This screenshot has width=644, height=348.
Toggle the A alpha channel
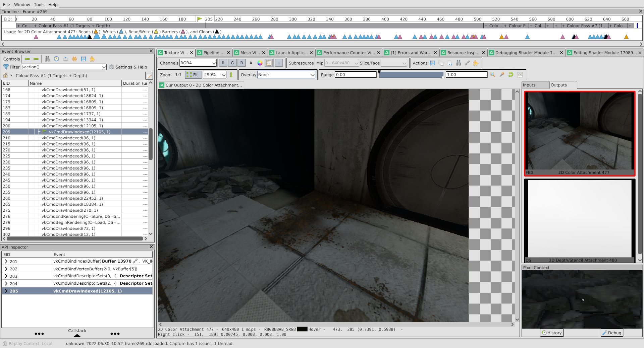tap(251, 63)
